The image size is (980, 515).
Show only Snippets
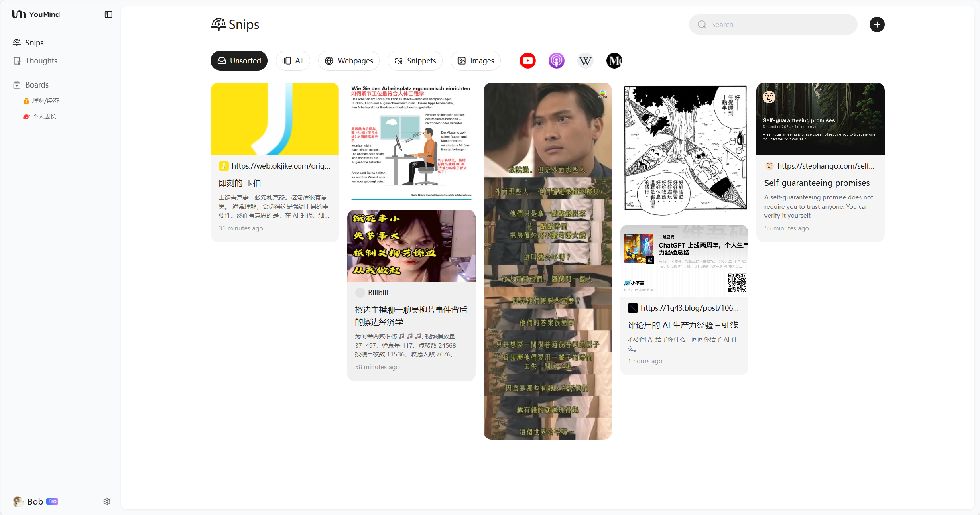click(415, 61)
